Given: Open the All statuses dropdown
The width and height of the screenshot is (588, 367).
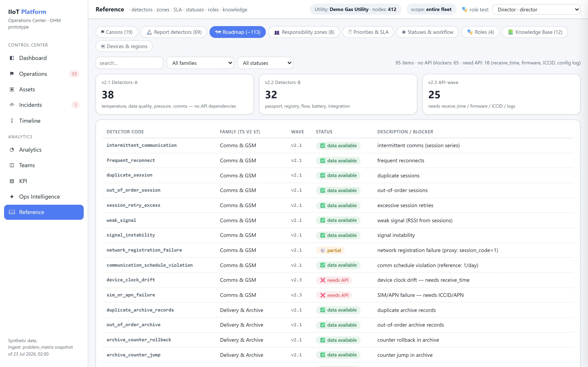Looking at the screenshot, I should coord(265,63).
